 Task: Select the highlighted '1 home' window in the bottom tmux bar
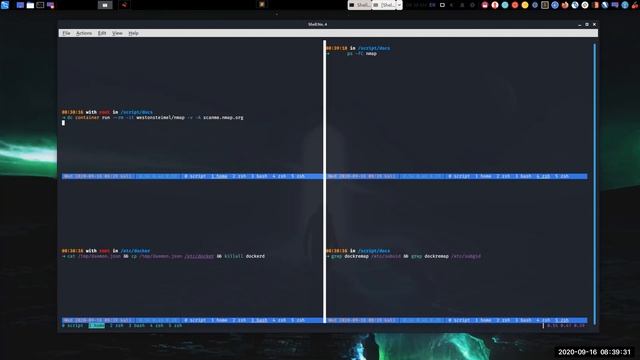[x=97, y=326]
